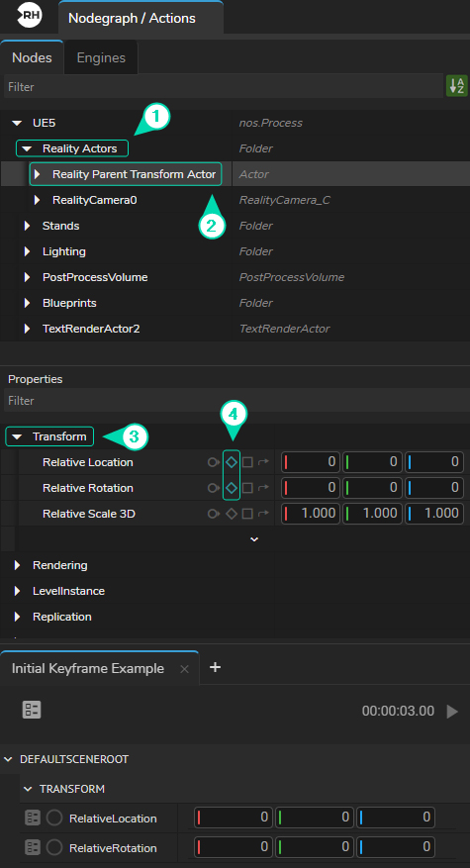Expand the Lighting folder

click(27, 251)
